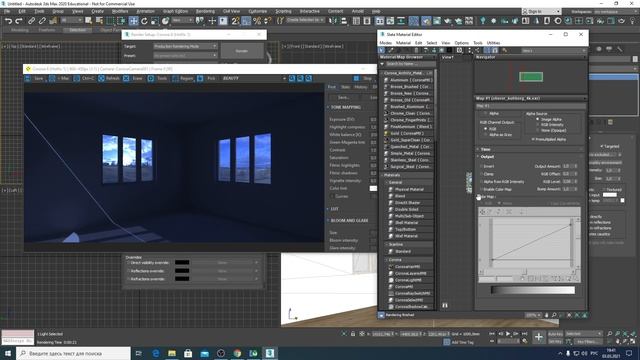Open the Modes menu in Slate Material Editor
Screen dimensions: 640x360
coord(385,43)
